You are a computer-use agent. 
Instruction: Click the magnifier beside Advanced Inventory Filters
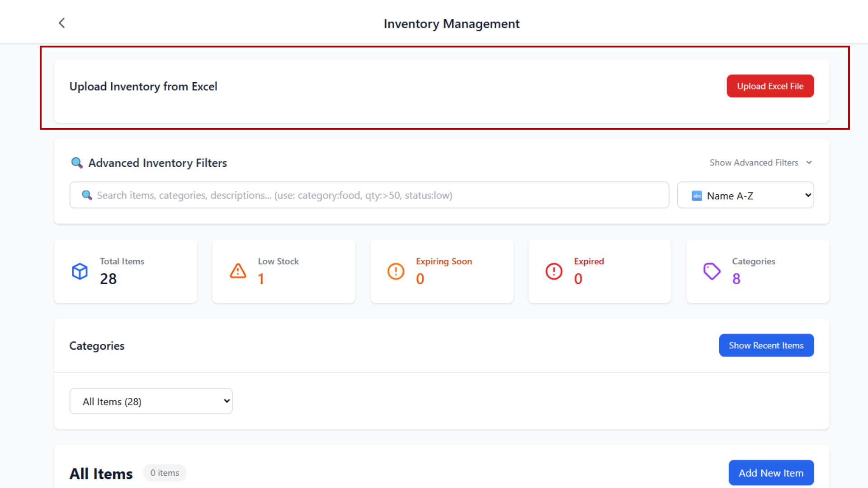(77, 163)
